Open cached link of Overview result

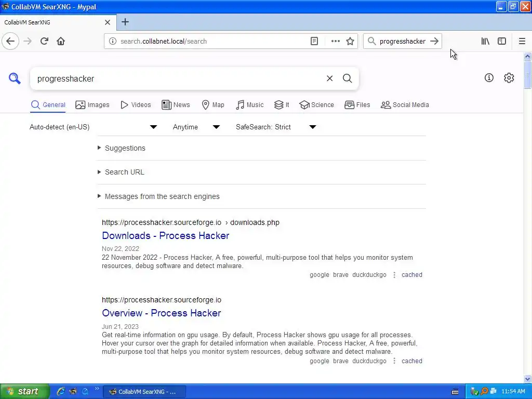(412, 361)
